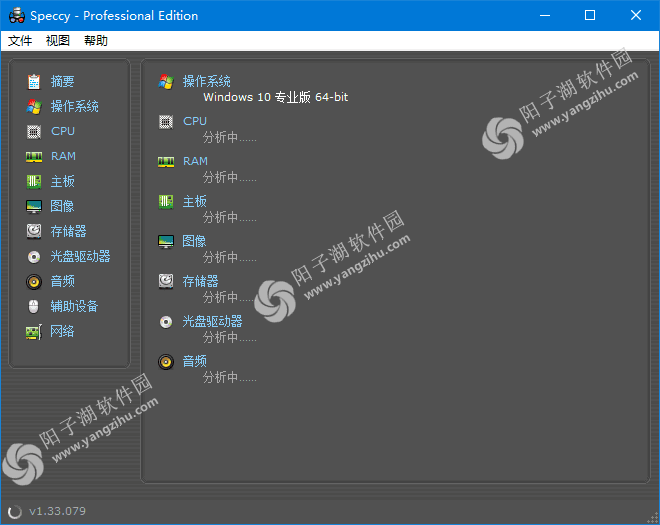Click the resize grip at window corner
The image size is (660, 525).
click(653, 518)
